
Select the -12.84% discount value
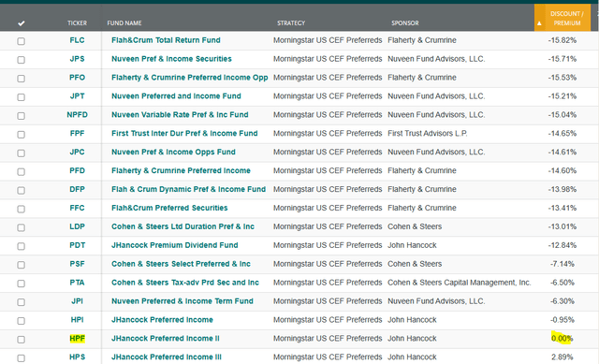pyautogui.click(x=562, y=245)
